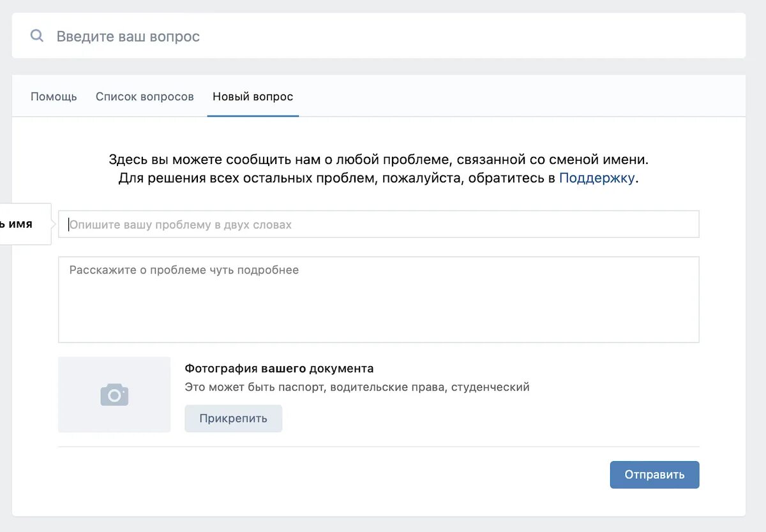Click the "имя" tooltip label at the left edge
The width and height of the screenshot is (766, 532).
coord(19,224)
